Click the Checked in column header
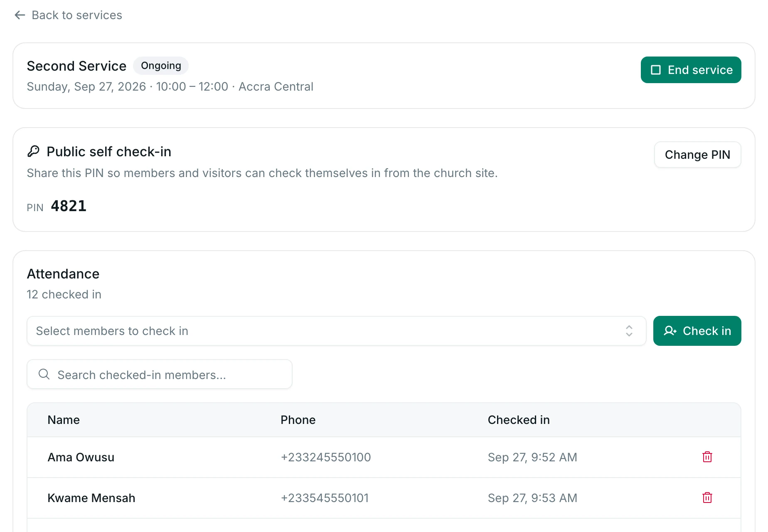The height and width of the screenshot is (532, 768). (x=519, y=420)
